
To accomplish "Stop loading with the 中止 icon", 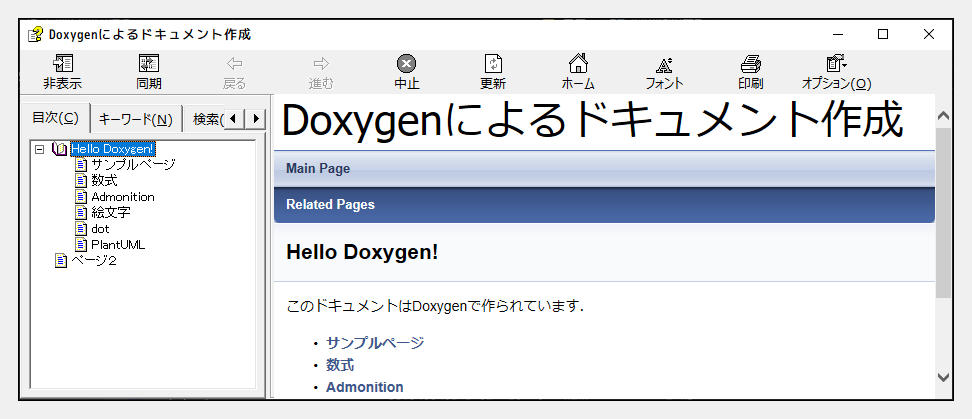I will click(407, 63).
